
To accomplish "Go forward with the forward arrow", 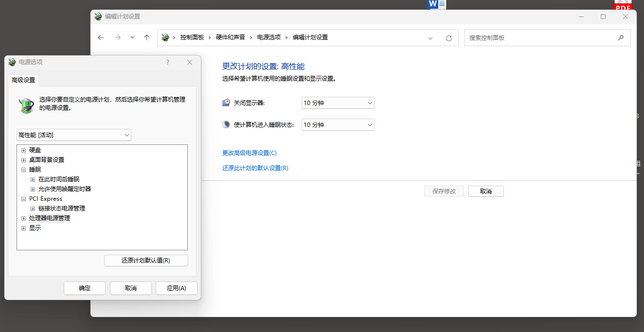I will pos(117,37).
